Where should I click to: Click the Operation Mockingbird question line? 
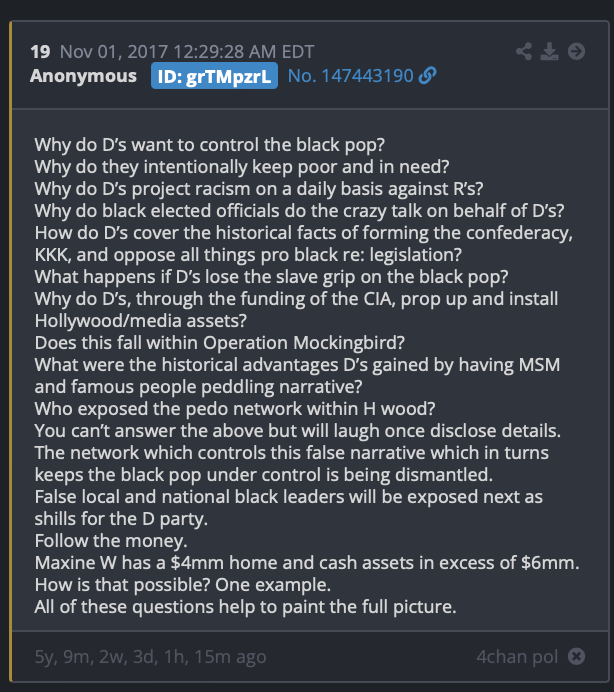tap(219, 343)
